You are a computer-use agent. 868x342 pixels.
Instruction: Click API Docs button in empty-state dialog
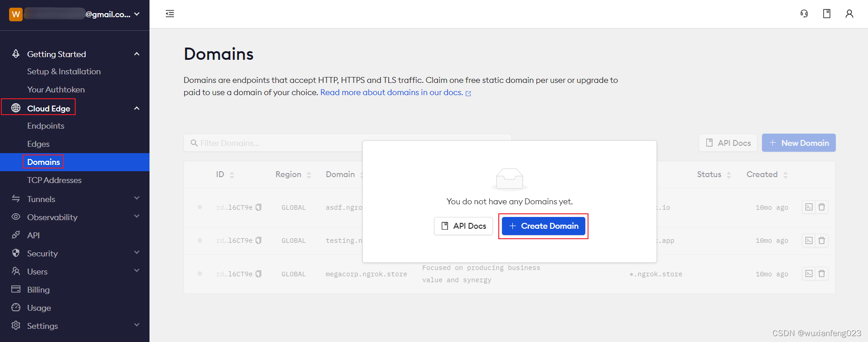tap(463, 226)
